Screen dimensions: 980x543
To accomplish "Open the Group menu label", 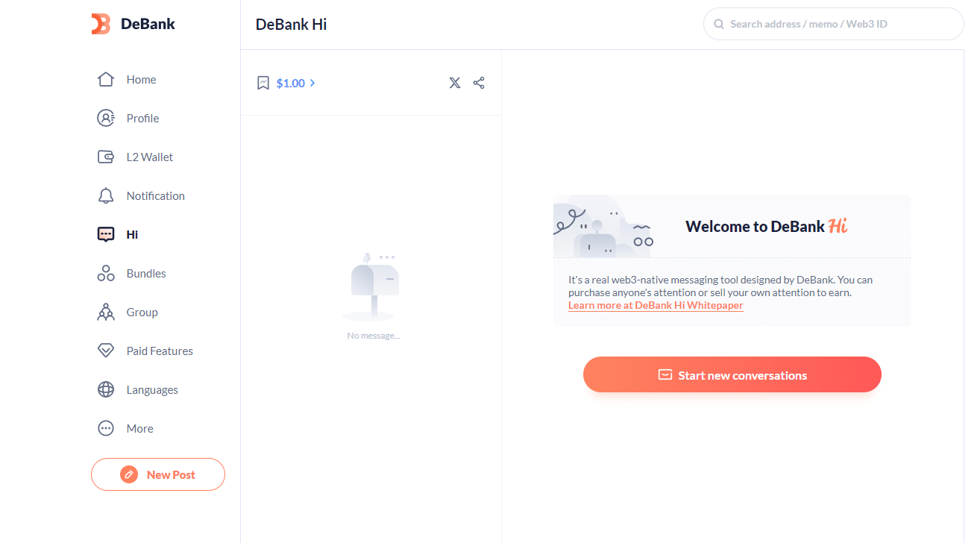I will [142, 312].
